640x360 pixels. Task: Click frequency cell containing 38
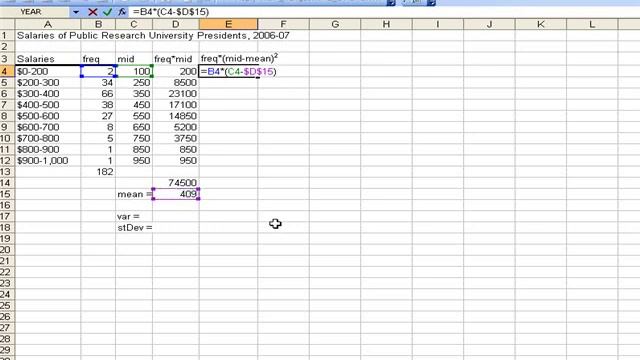coord(98,105)
